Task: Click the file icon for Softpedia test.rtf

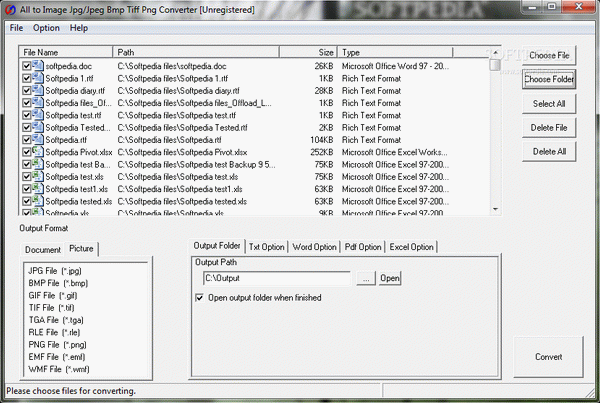Action: (38, 115)
